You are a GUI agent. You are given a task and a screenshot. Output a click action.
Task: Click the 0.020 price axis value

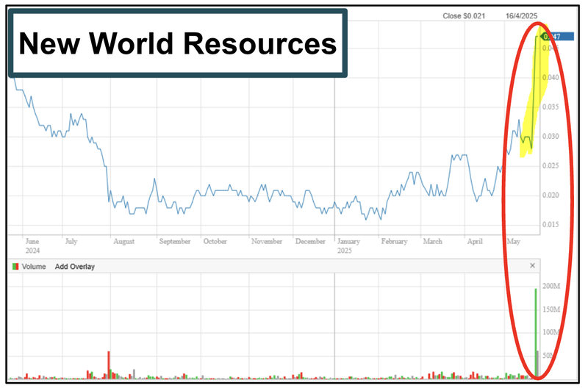551,195
